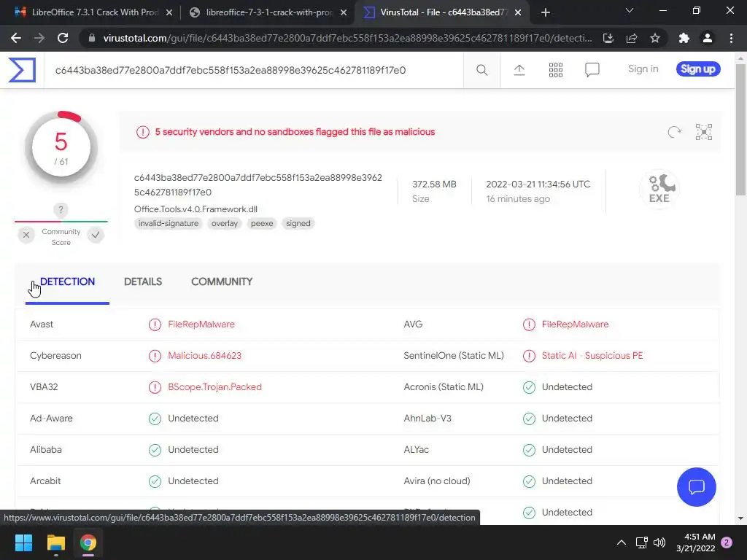747x560 pixels.
Task: Click the Cybereason alert icon
Action: coord(155,356)
